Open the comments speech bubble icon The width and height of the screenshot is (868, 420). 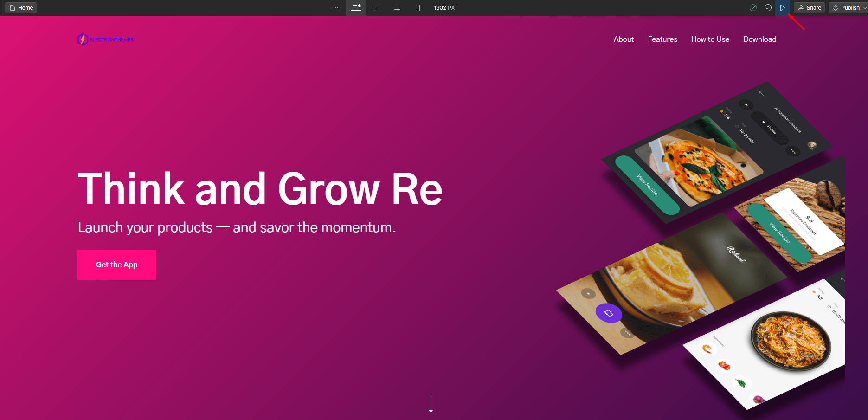[768, 8]
